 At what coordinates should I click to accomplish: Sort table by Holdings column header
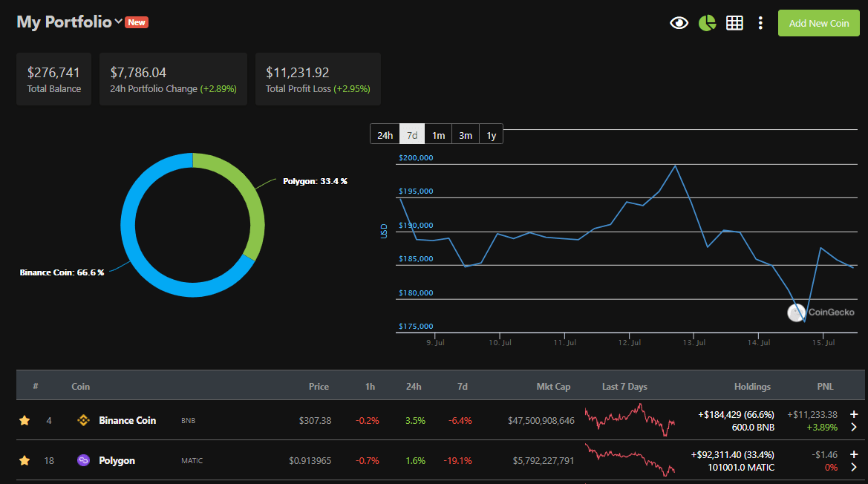point(752,387)
